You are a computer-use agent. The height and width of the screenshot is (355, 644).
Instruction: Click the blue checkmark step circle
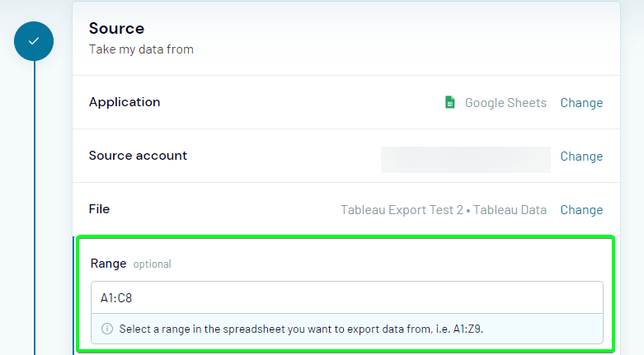coord(34,41)
